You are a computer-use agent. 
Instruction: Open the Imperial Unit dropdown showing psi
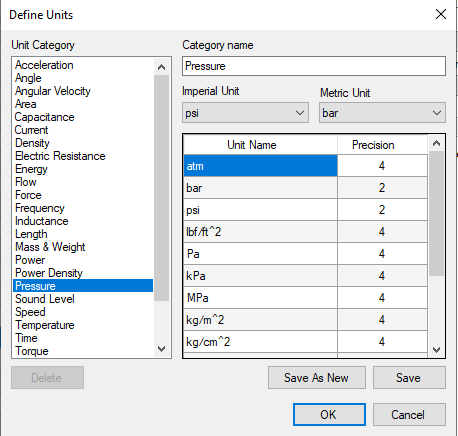(245, 113)
